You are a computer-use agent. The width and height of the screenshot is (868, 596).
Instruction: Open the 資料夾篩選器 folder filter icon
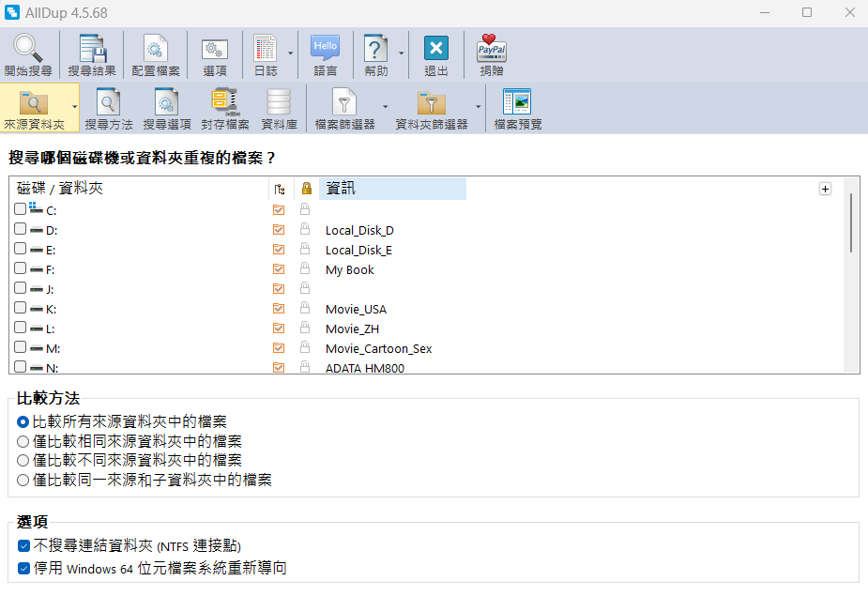coord(432,103)
